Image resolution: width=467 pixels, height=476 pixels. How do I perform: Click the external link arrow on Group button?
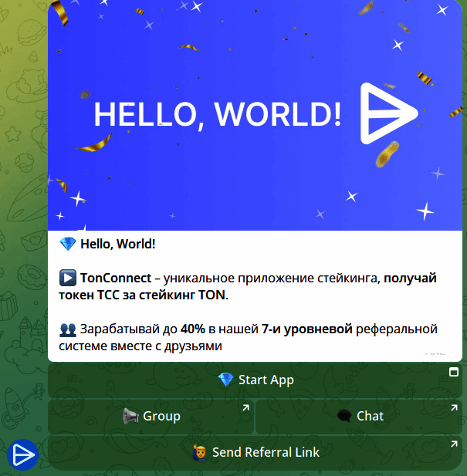pyautogui.click(x=245, y=407)
